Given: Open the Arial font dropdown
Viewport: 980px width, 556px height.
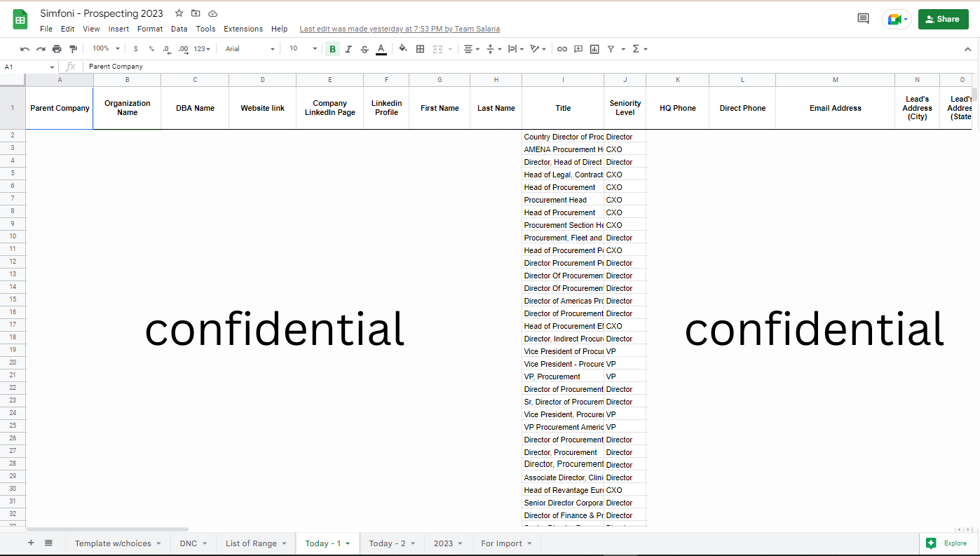Looking at the screenshot, I should click(x=250, y=49).
